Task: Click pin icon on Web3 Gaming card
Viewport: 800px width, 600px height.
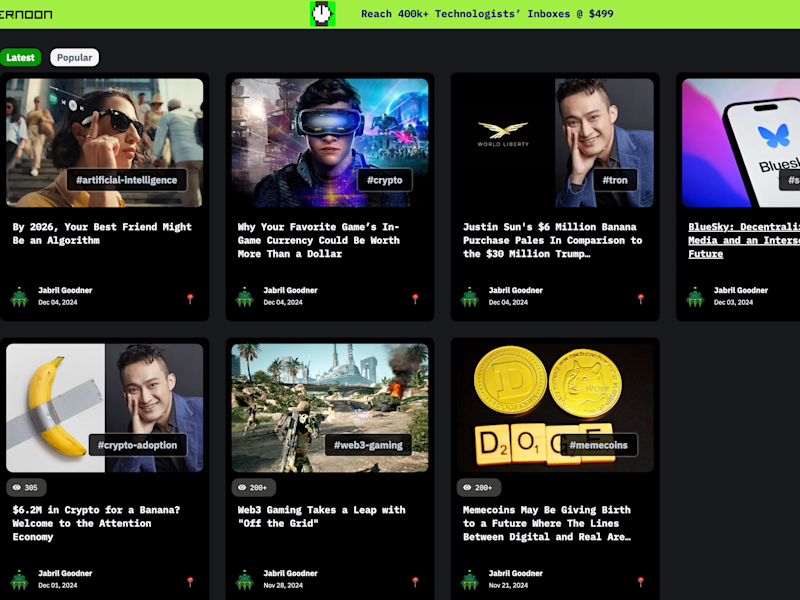Action: [x=415, y=582]
